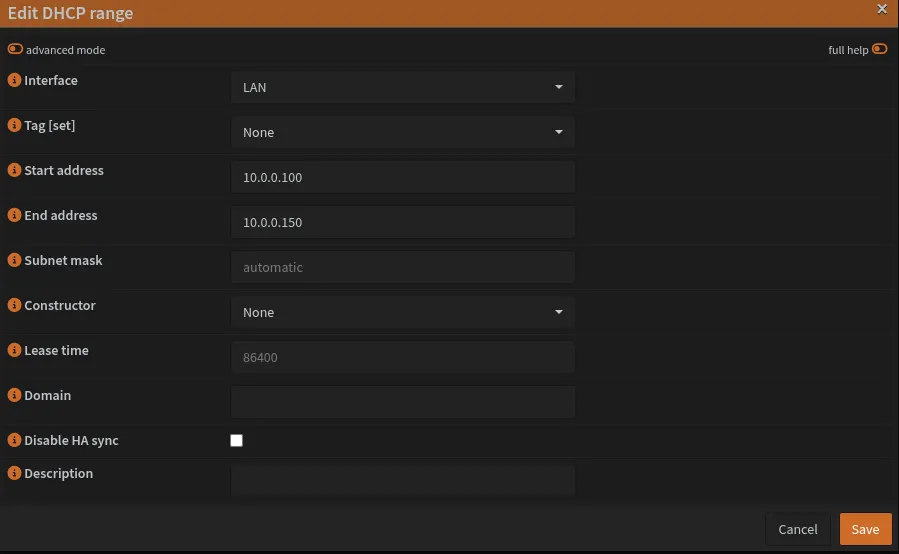Screen dimensions: 899x554
Task: Click the 'Edit DHCP range' title text
Action: tap(70, 13)
